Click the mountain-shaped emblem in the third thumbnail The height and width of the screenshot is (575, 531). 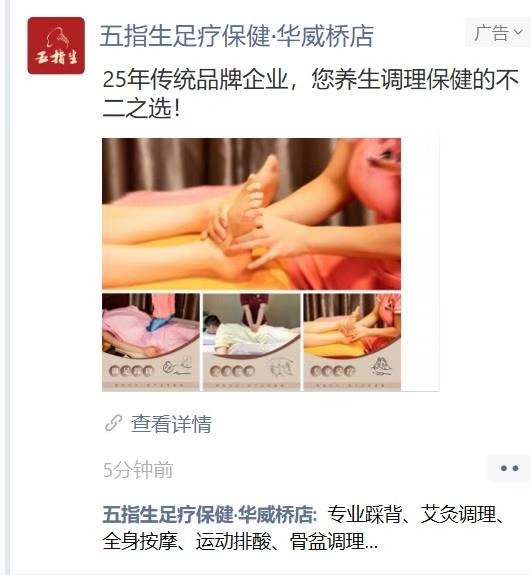[381, 366]
